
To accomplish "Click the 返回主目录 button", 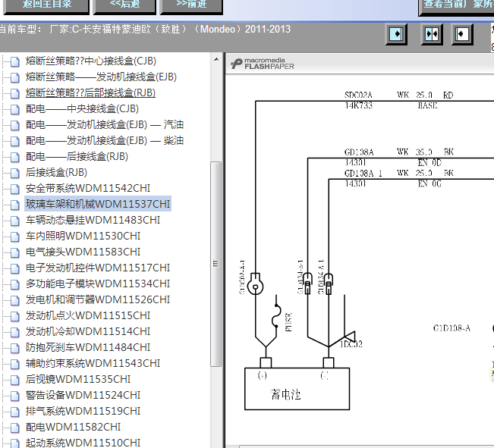I will click(x=46, y=6).
